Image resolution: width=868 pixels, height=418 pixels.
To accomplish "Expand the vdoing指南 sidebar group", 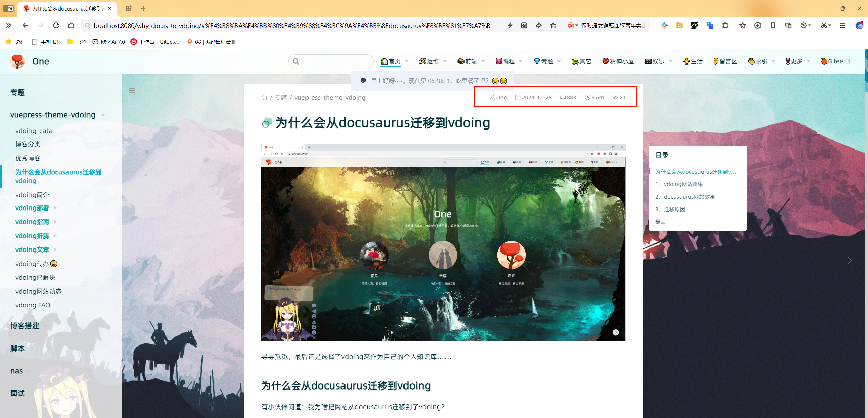I will coord(55,222).
